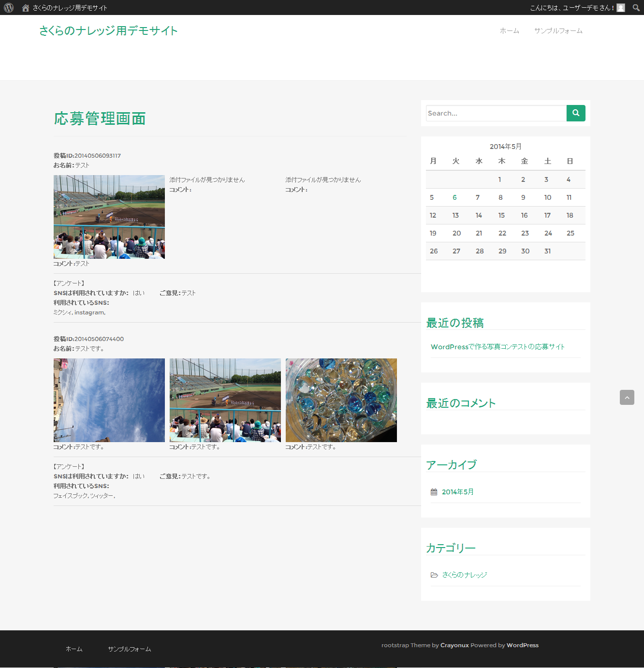Open the こんにちは、ユーザーデモさん account menu
Viewport: 644px width, 668px height.
click(x=571, y=8)
